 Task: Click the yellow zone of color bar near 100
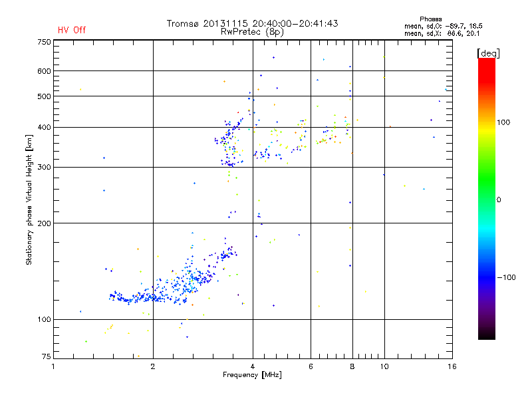[487, 123]
